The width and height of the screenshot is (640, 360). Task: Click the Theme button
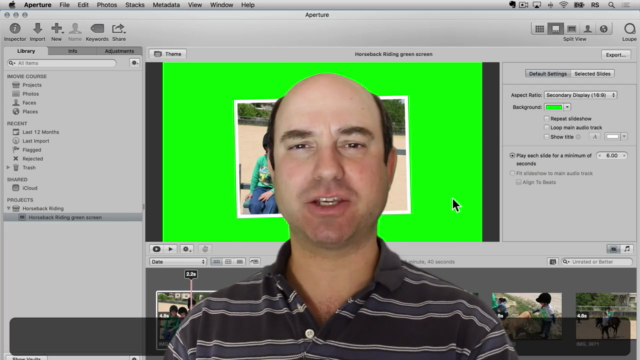pyautogui.click(x=168, y=54)
